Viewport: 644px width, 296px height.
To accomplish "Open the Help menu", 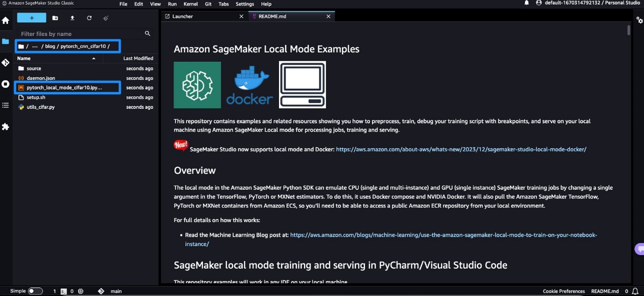I will point(266,4).
